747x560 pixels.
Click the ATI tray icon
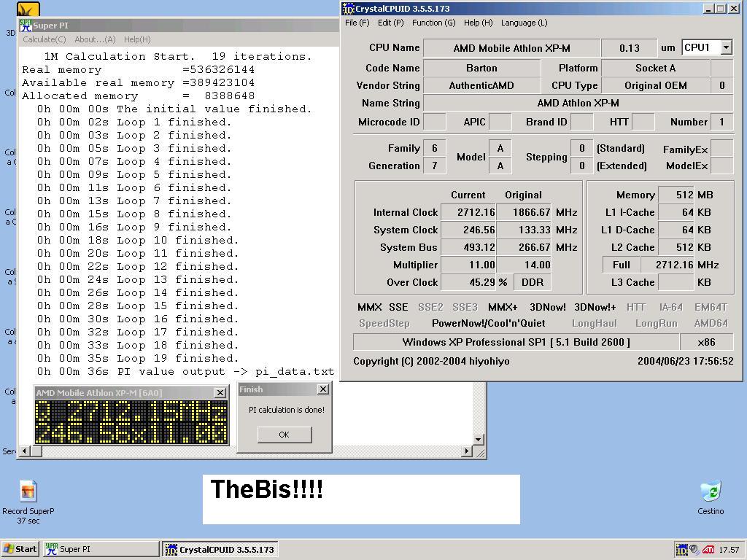708,550
